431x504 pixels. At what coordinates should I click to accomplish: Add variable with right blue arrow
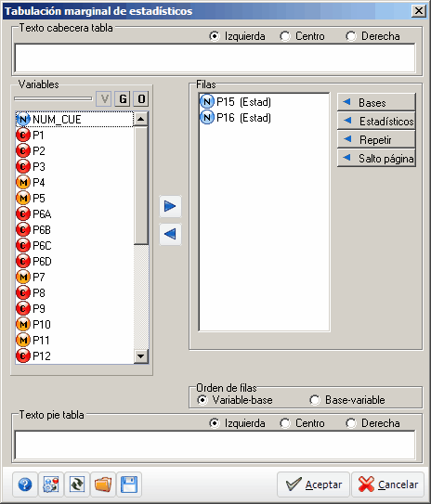[170, 206]
